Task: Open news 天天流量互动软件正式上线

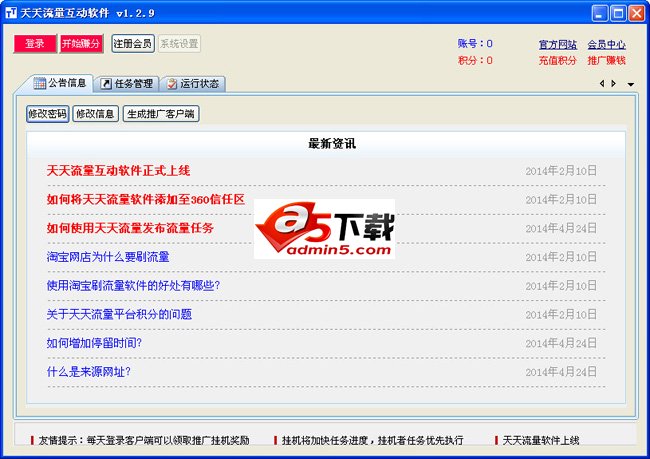Action: tap(119, 170)
